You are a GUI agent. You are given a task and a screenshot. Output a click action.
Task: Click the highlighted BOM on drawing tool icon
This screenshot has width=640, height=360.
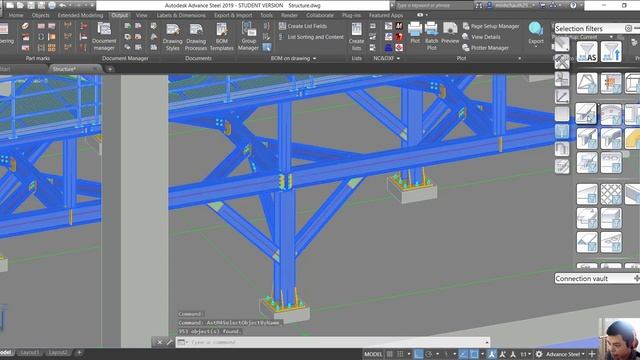(x=267, y=47)
